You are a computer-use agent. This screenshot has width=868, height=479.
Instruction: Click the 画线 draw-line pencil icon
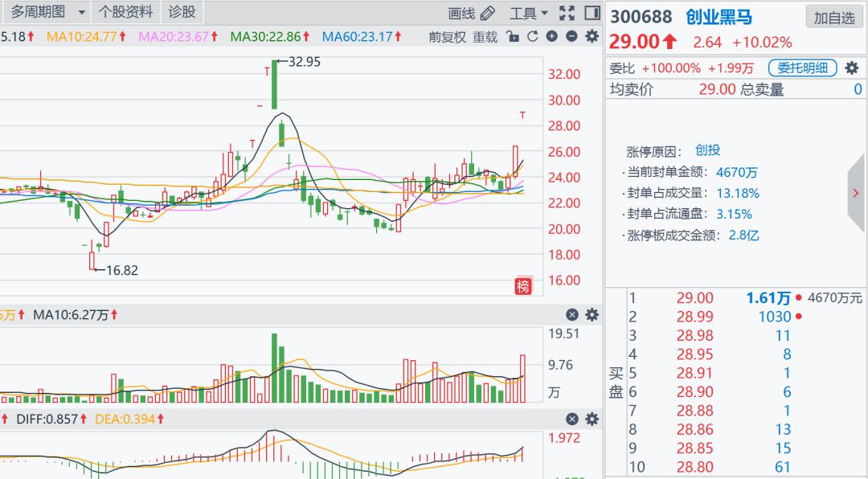click(487, 13)
